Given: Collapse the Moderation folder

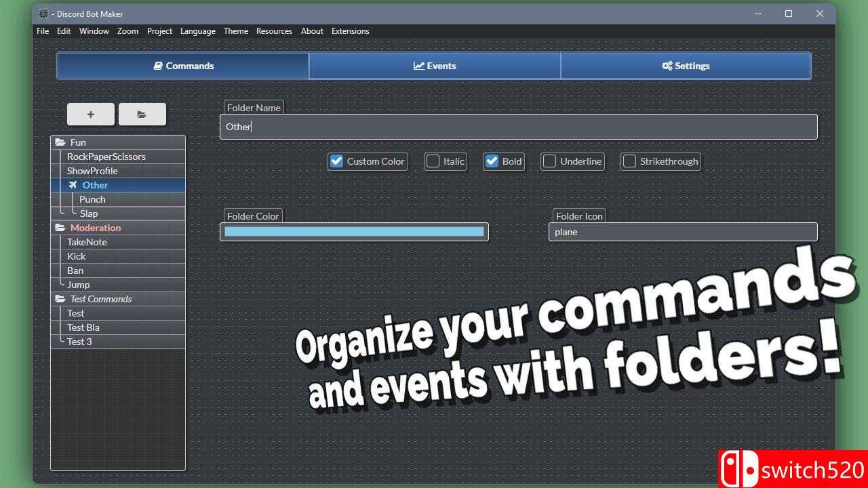Looking at the screenshot, I should pos(96,228).
